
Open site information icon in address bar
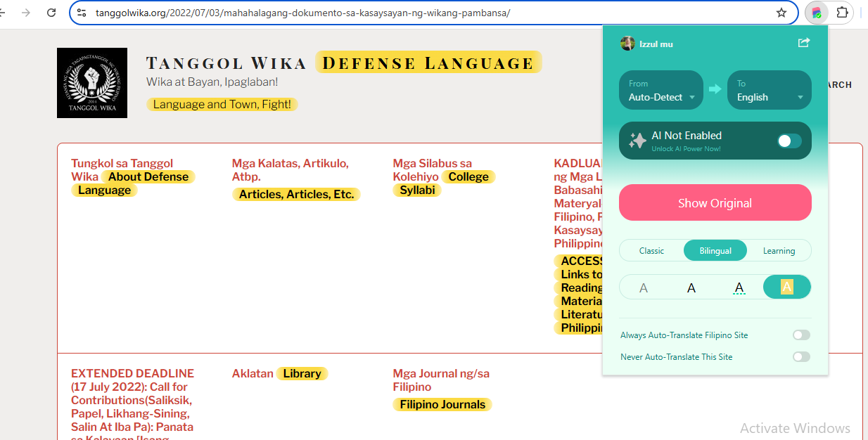(x=82, y=13)
